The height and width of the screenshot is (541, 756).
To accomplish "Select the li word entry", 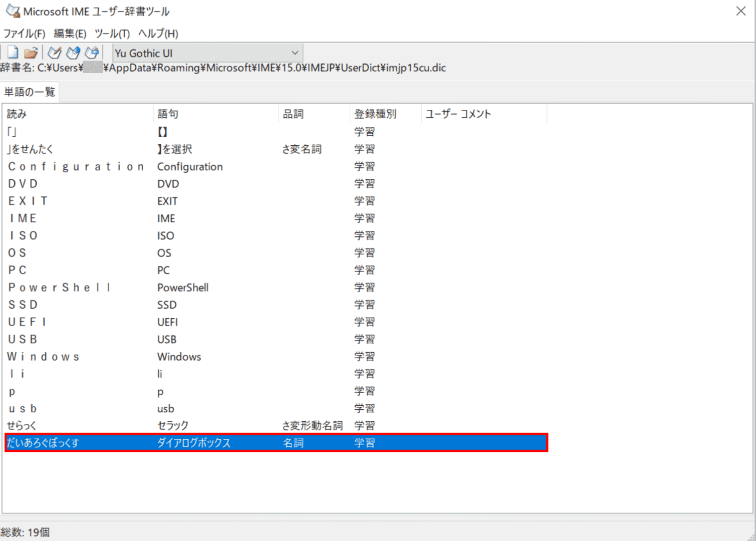I will pos(276,374).
